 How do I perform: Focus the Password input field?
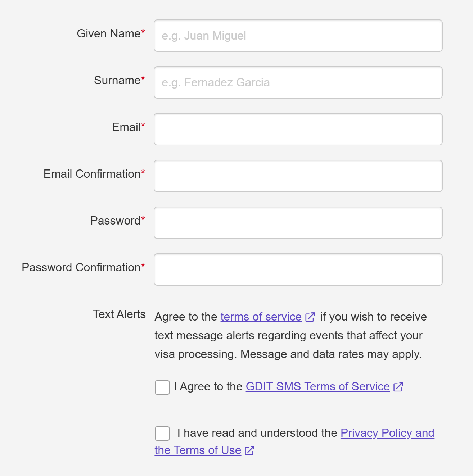point(298,223)
